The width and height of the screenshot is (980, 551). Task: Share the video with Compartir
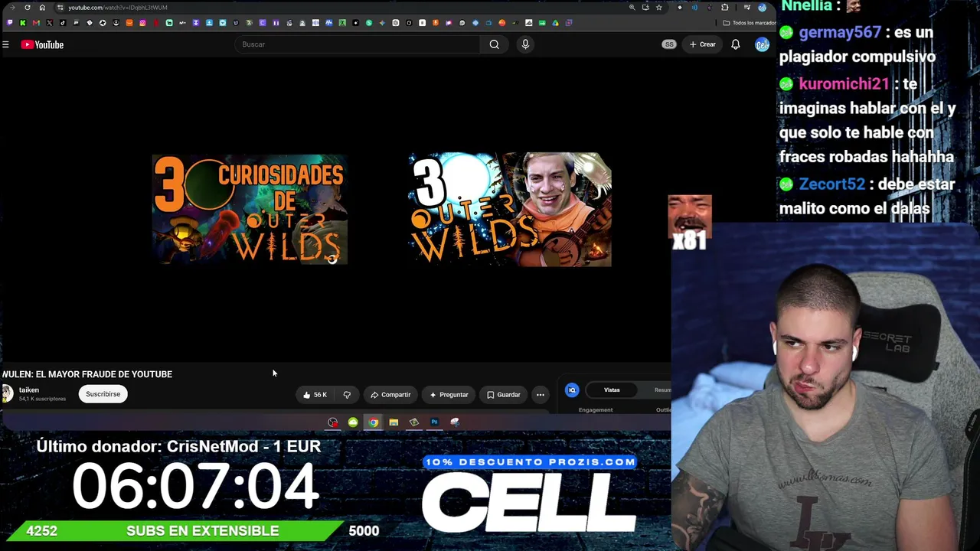coord(390,395)
